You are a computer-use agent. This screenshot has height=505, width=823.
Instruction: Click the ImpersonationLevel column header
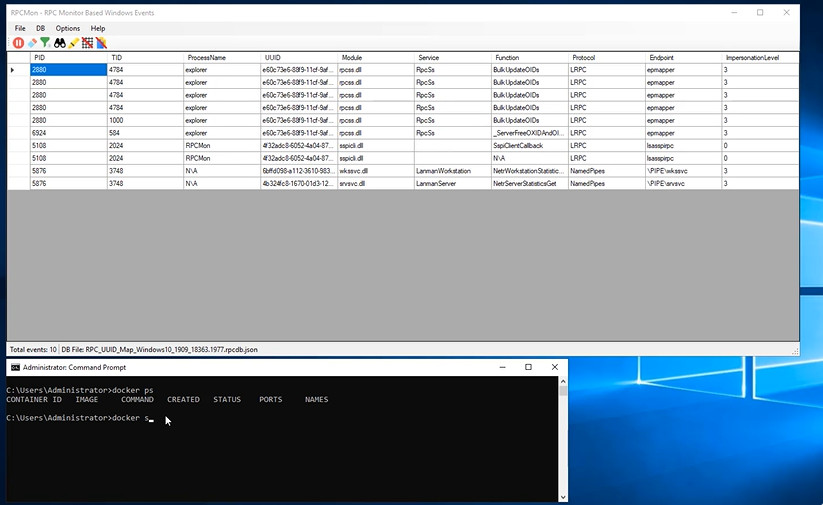(x=760, y=58)
